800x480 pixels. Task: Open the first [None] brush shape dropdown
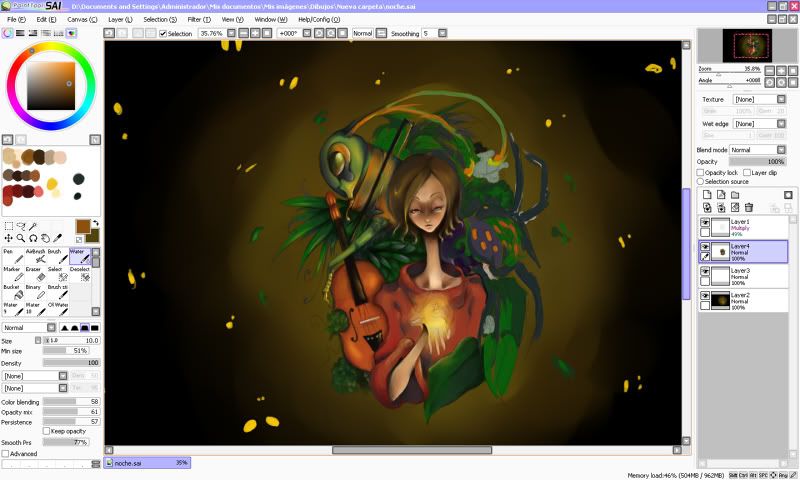tap(35, 376)
